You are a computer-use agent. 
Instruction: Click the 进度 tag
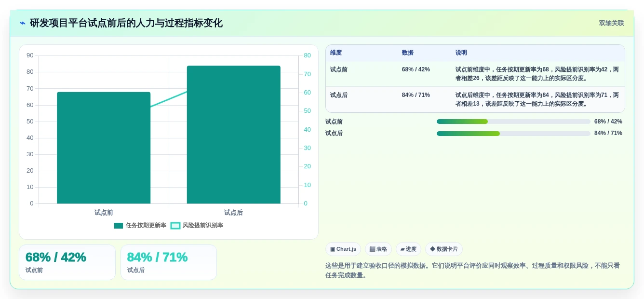(408, 249)
